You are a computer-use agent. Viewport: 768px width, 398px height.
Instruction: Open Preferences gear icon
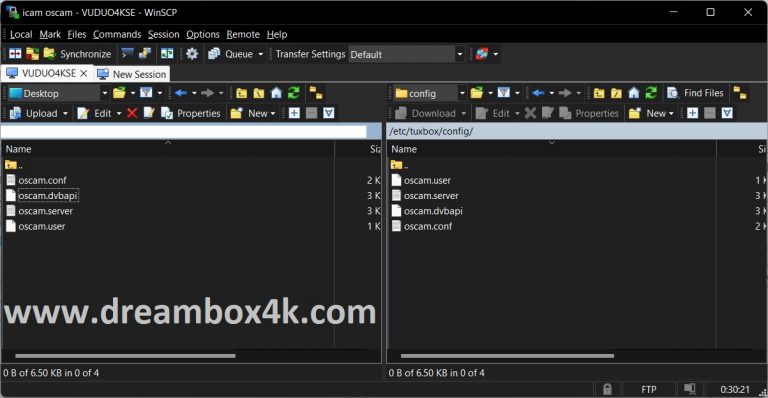(192, 54)
